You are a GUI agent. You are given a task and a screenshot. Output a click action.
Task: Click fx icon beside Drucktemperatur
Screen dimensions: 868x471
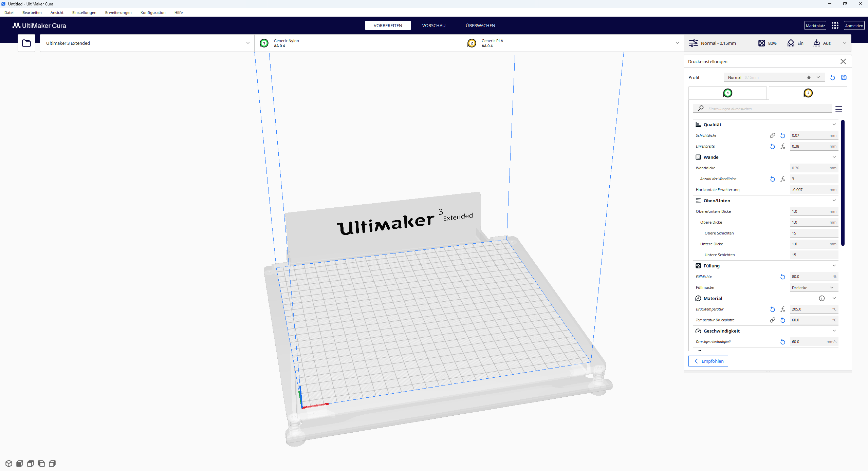(782, 309)
